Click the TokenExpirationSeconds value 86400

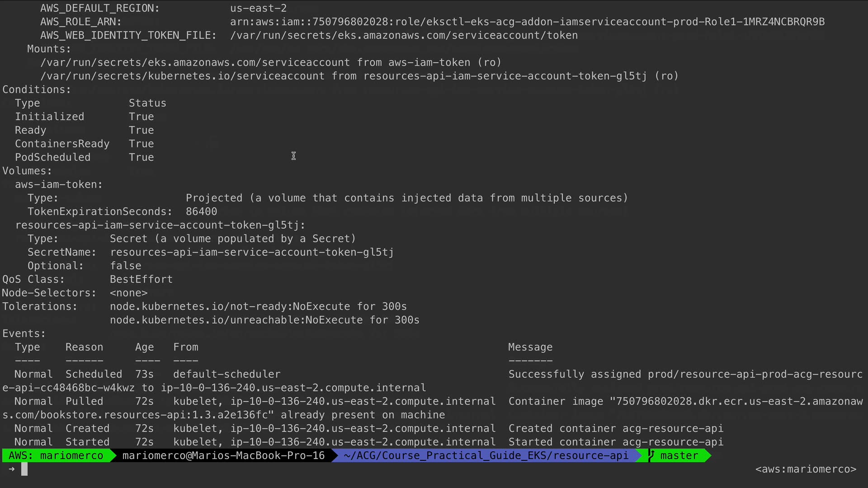point(201,211)
